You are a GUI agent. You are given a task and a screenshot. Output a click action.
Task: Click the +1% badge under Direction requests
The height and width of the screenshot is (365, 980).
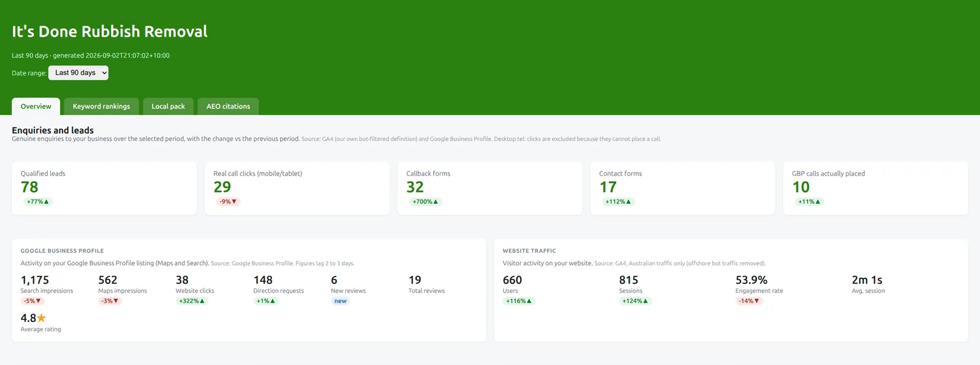(x=266, y=301)
